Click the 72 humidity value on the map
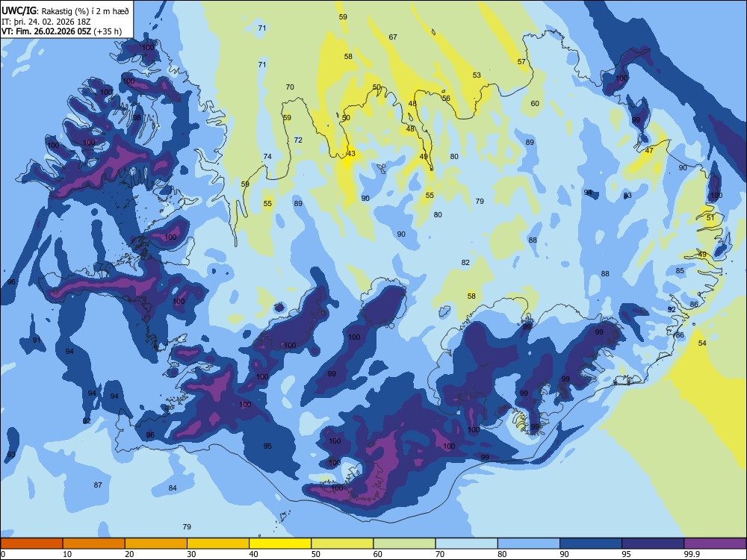 298,140
